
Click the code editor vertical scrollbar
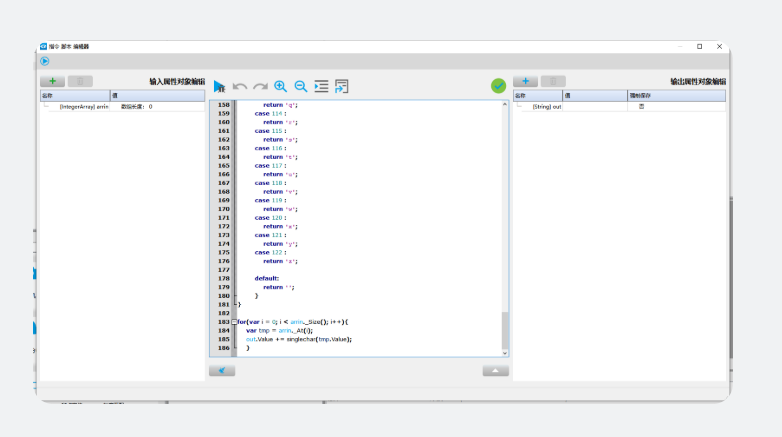point(505,327)
